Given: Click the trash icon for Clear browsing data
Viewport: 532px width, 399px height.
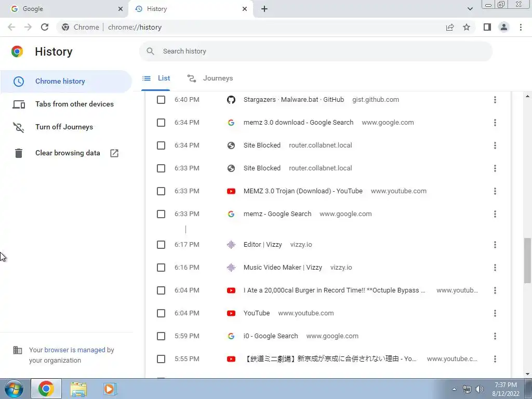Looking at the screenshot, I should [x=19, y=153].
